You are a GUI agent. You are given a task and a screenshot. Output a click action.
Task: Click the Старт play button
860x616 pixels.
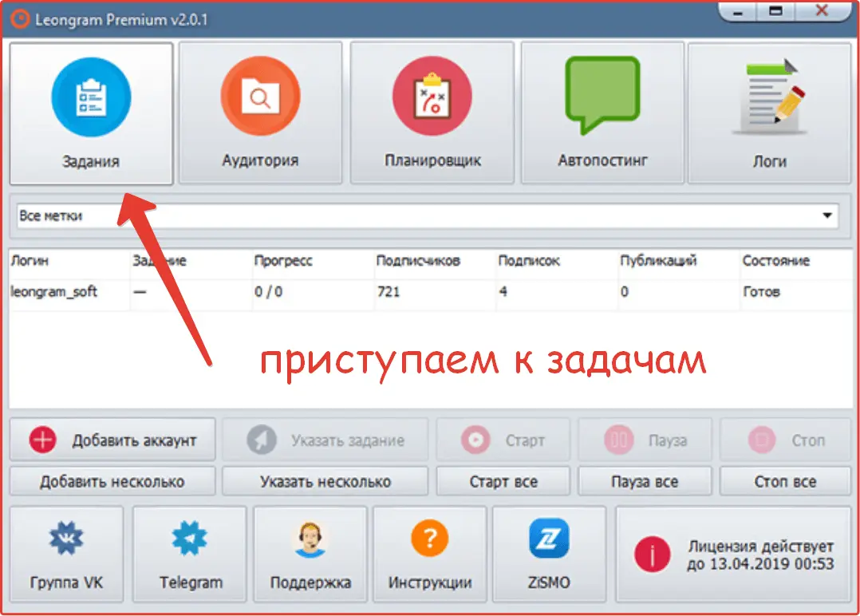[503, 440]
